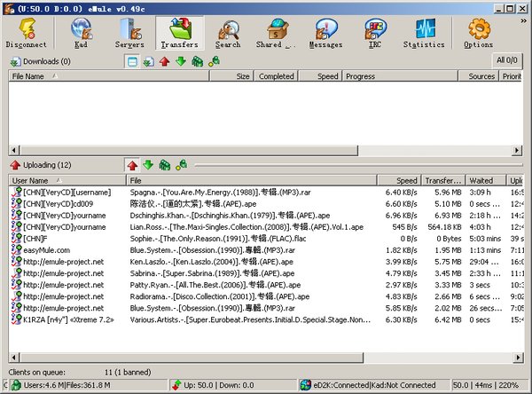Select the Radiorama Disco.Collection file row
This screenshot has height=394, width=532.
click(x=266, y=296)
